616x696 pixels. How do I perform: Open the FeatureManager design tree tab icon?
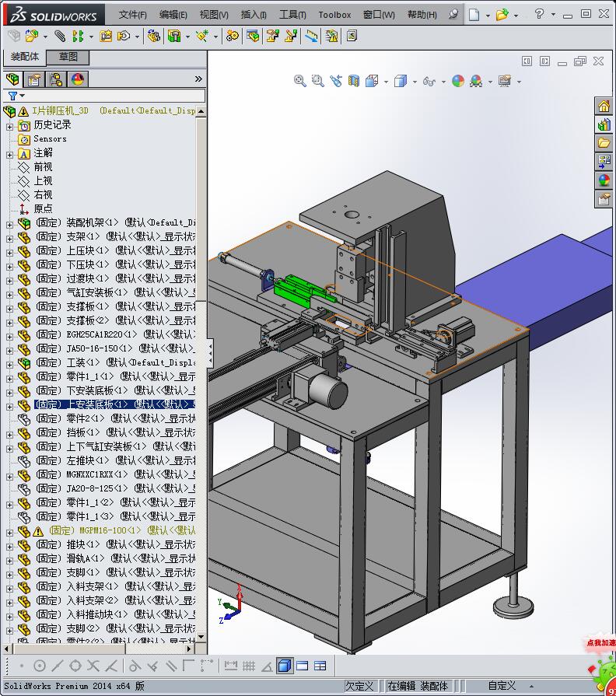tap(13, 79)
